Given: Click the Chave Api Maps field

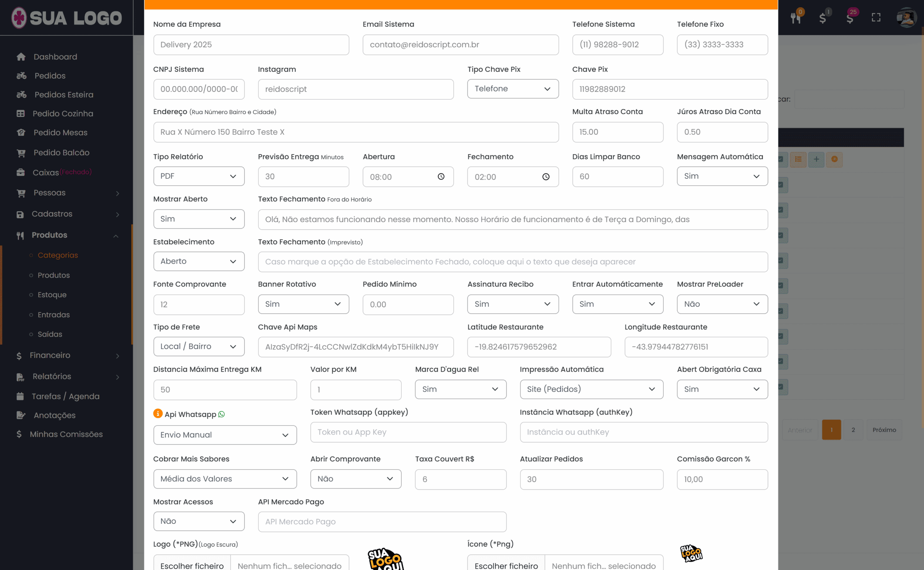Looking at the screenshot, I should 356,347.
